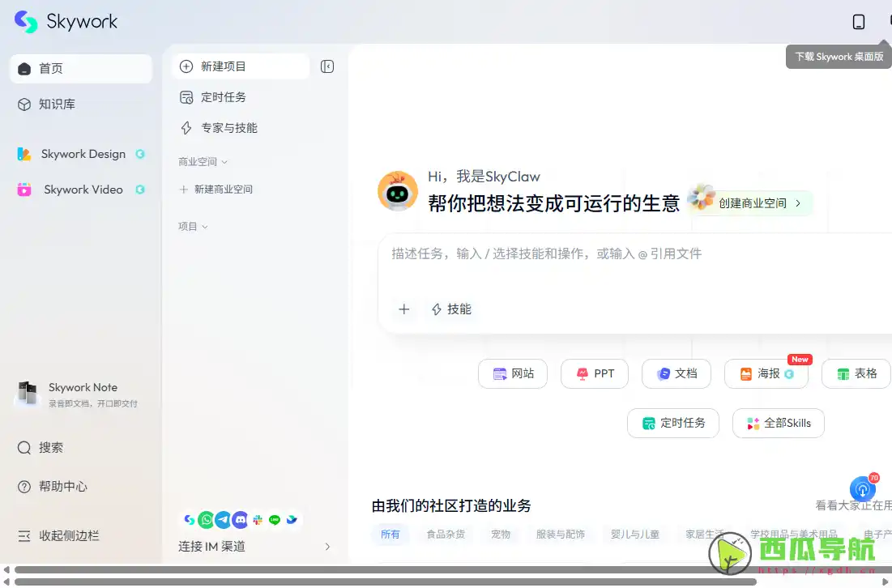Viewport: 892px width, 588px height.
Task: Open the Skywork Note promo card
Action: coord(81,394)
